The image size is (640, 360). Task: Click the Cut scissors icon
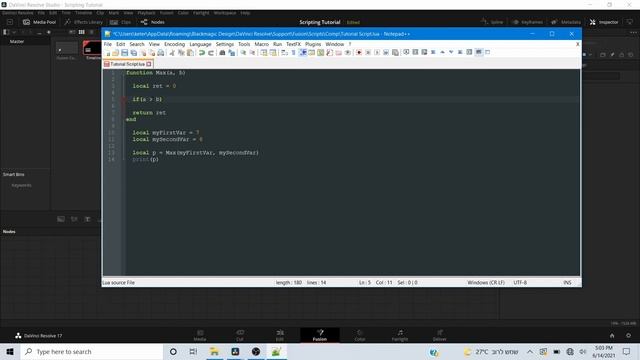[x=172, y=53]
